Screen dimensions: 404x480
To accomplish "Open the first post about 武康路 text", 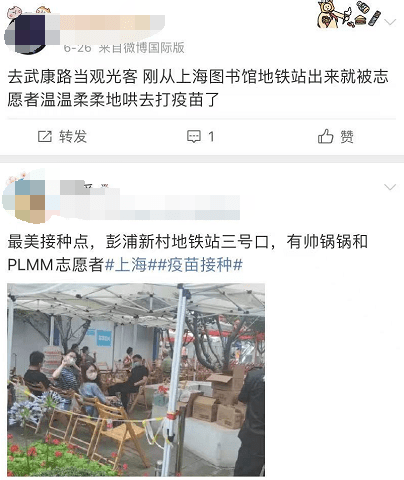I will [x=198, y=88].
